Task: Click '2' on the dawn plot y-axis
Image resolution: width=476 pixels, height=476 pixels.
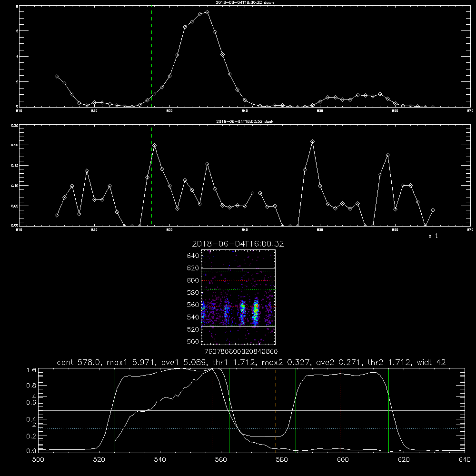Action: (x=17, y=82)
